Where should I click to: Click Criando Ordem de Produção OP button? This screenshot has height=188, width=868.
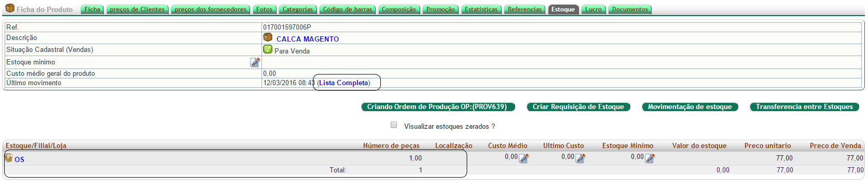pos(438,106)
